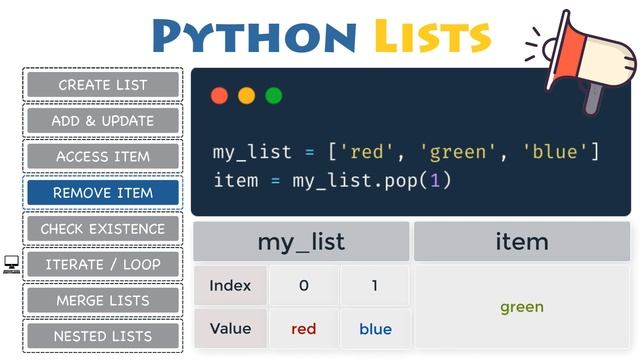Viewport: 640px width, 360px height.
Task: Select the item table header
Action: click(522, 242)
